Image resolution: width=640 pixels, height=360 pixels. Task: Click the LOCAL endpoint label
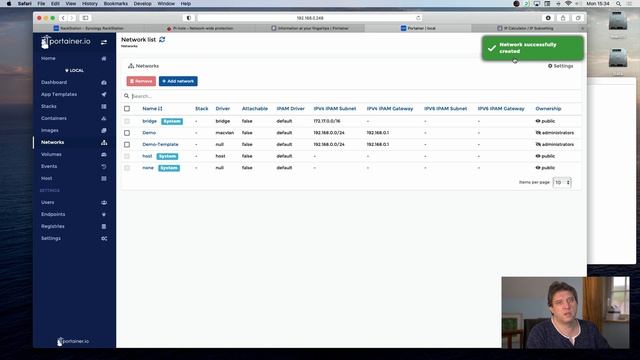click(74, 71)
